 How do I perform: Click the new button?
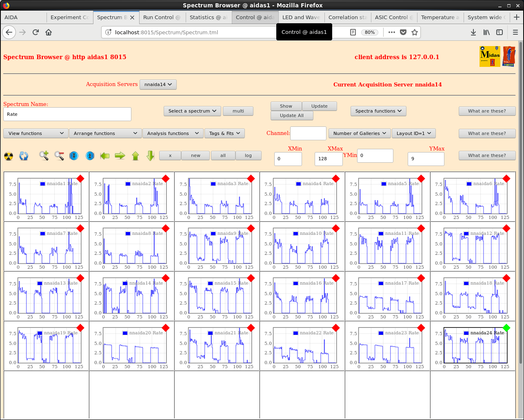click(195, 155)
